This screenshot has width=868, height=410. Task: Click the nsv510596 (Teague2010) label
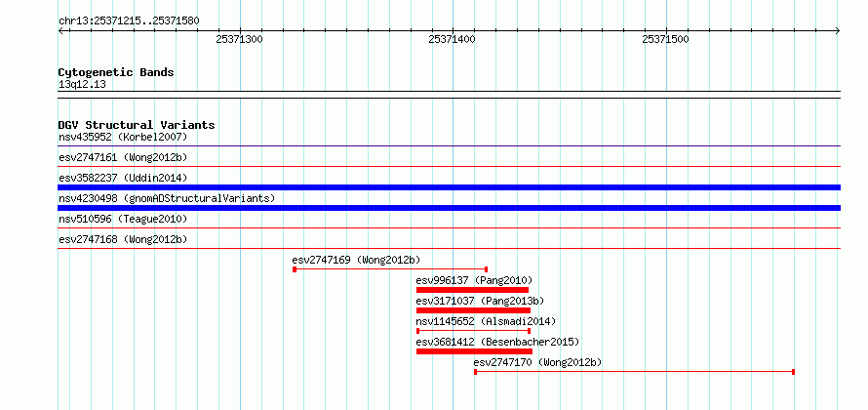pos(123,219)
